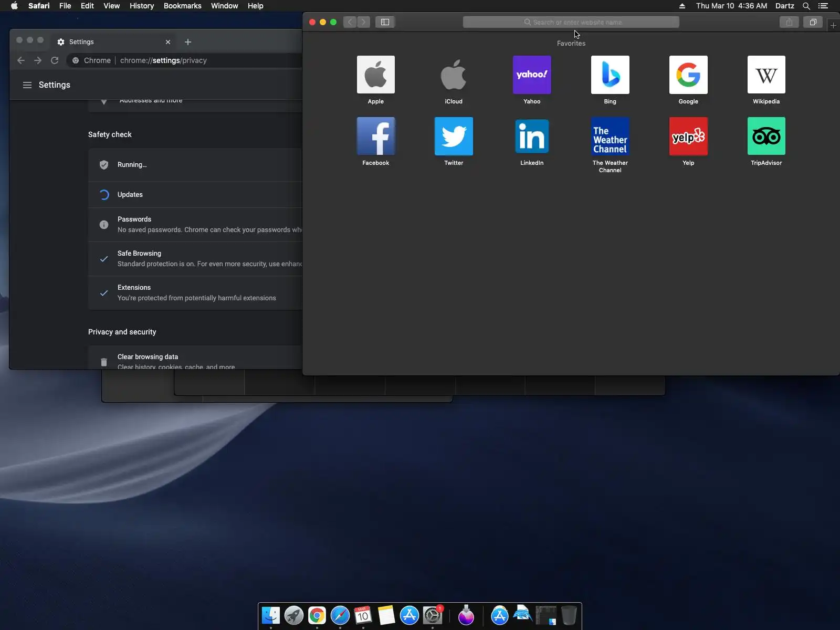
Task: Click the Favorites heading in Safari
Action: click(x=571, y=44)
